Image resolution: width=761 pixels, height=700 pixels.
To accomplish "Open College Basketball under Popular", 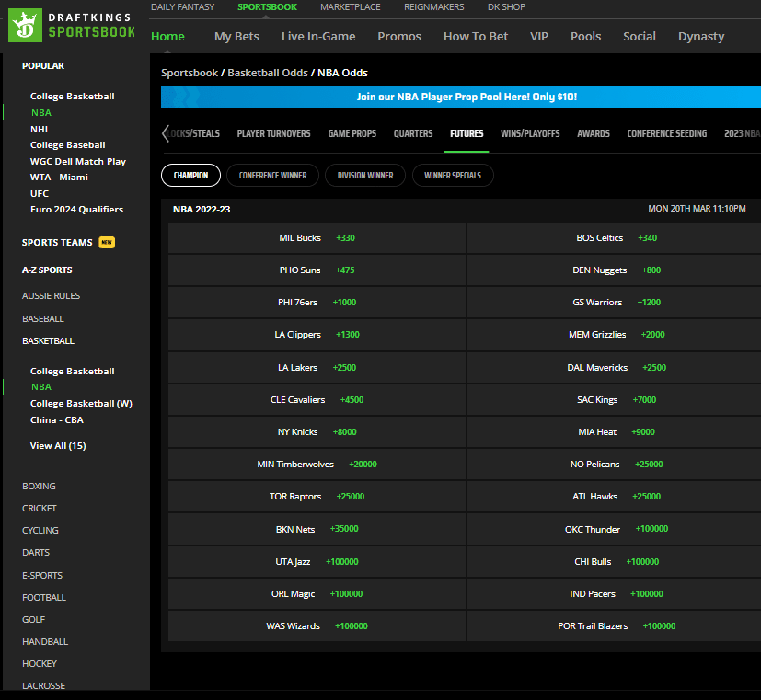I will pyautogui.click(x=73, y=96).
